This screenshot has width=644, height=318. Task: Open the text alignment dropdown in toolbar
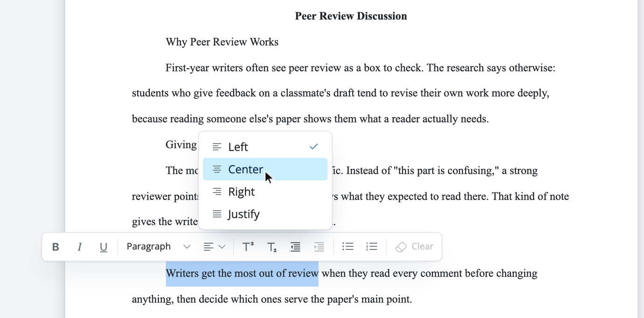(214, 247)
